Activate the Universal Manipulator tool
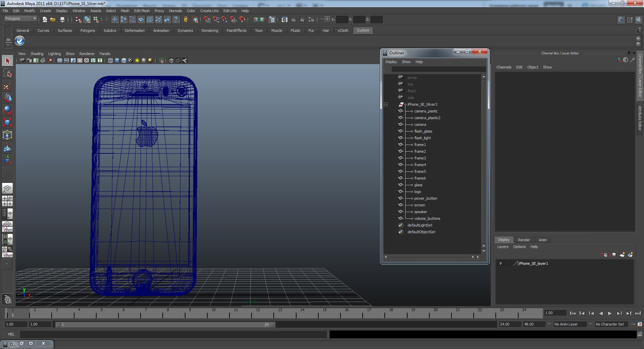This screenshot has height=349, width=644. pos(7,135)
